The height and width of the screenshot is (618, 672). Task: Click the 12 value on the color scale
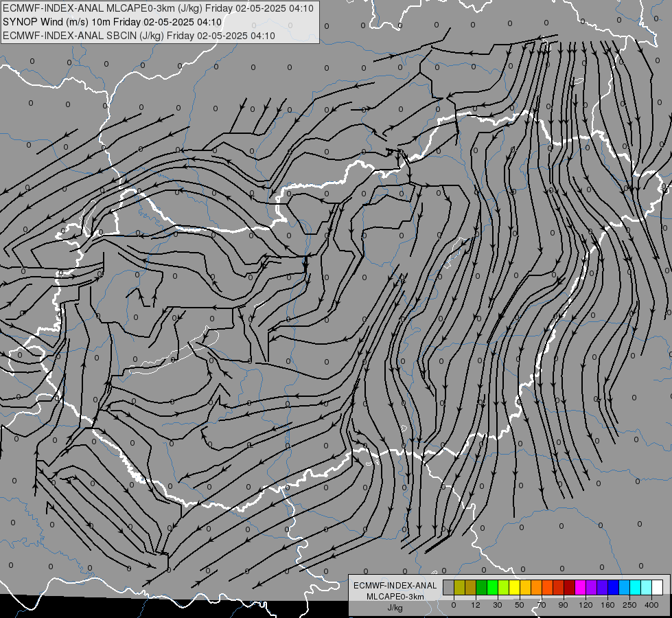coord(476,605)
